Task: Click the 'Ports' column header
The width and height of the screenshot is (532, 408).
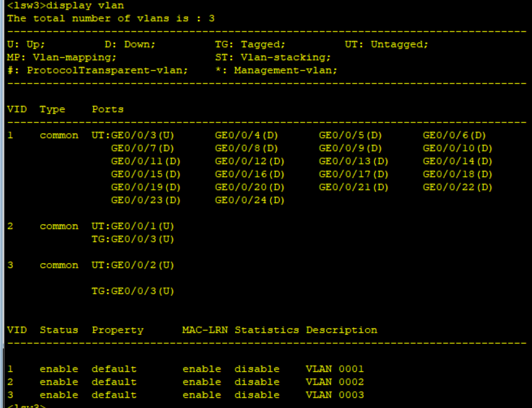Action: pos(107,109)
